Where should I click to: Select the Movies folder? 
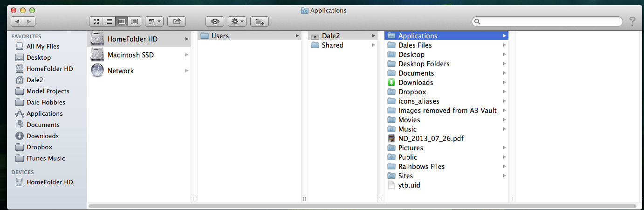click(x=446, y=120)
